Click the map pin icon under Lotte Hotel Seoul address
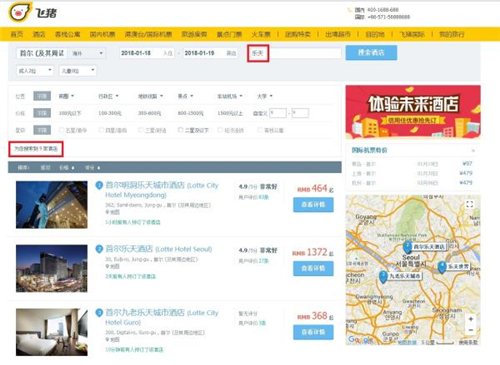 click(x=107, y=267)
